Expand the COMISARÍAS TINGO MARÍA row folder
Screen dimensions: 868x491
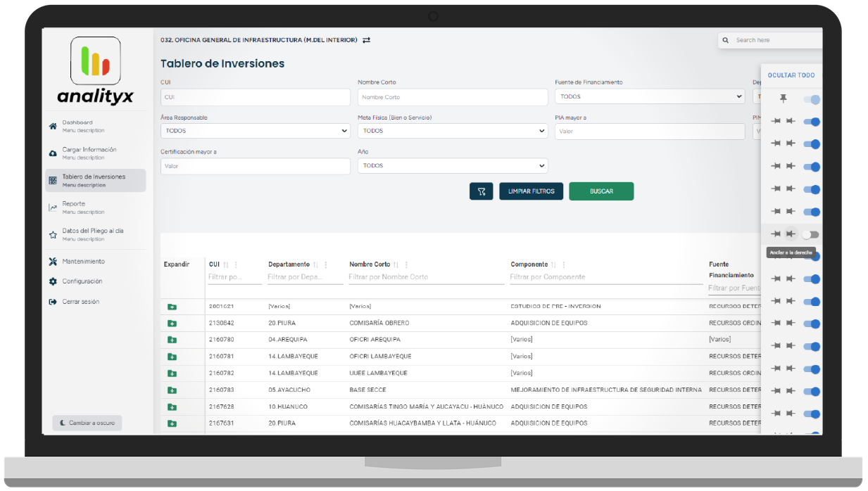[x=172, y=407]
